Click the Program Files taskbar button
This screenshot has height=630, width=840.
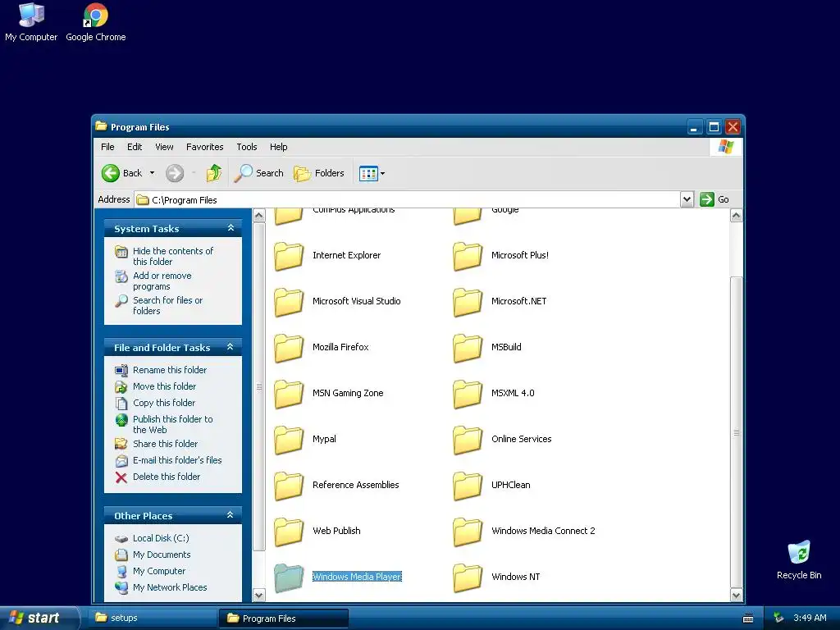click(283, 619)
